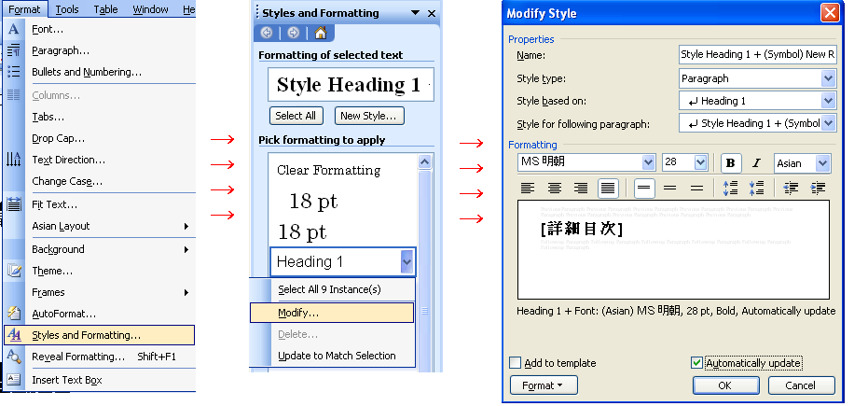Click the Home icon in task pane
This screenshot has width=868, height=406.
(321, 33)
